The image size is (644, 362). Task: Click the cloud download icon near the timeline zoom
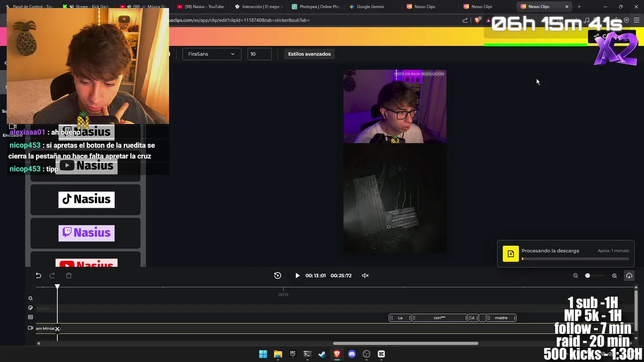pyautogui.click(x=629, y=276)
